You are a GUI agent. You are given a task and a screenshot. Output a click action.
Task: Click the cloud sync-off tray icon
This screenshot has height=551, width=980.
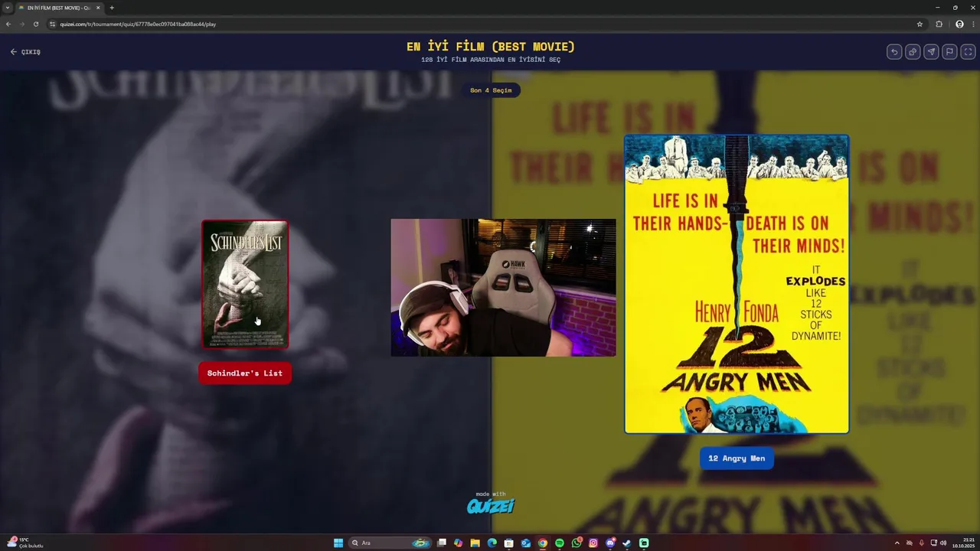point(909,543)
